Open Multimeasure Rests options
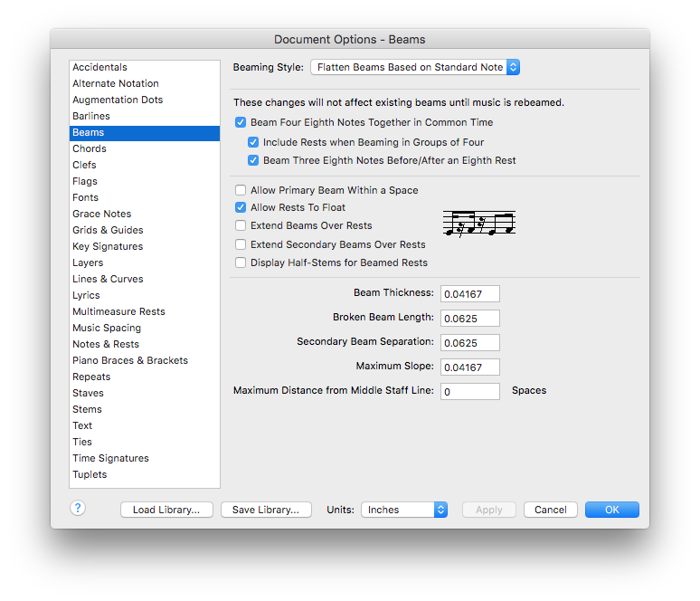700x601 pixels. click(145, 312)
